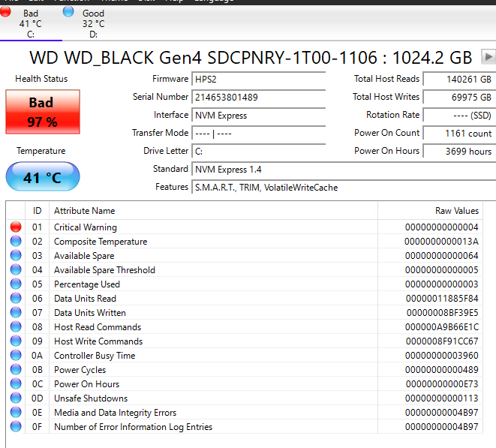Click the Total Host Writes value
The height and width of the screenshot is (448, 496).
point(460,97)
